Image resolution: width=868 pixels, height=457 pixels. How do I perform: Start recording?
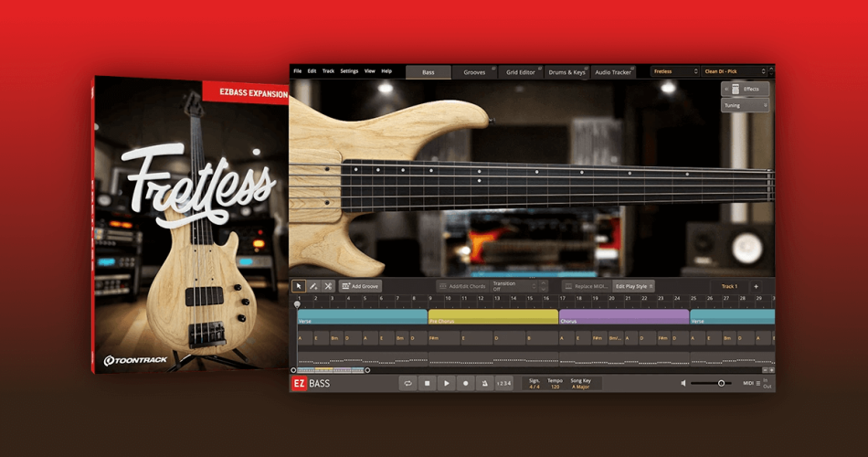click(466, 383)
